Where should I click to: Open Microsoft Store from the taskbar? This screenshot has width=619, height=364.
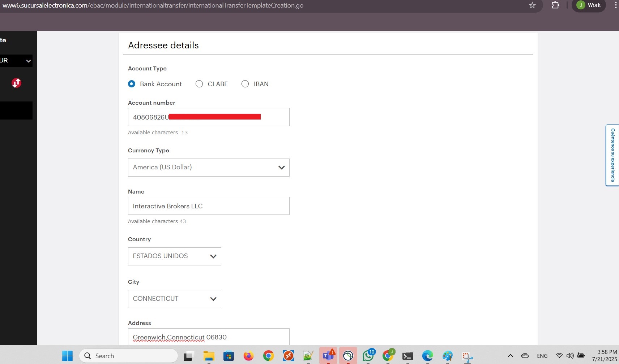tap(229, 356)
